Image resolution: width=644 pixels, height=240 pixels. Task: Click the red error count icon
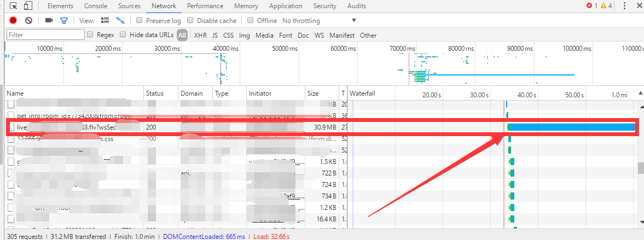tap(589, 6)
